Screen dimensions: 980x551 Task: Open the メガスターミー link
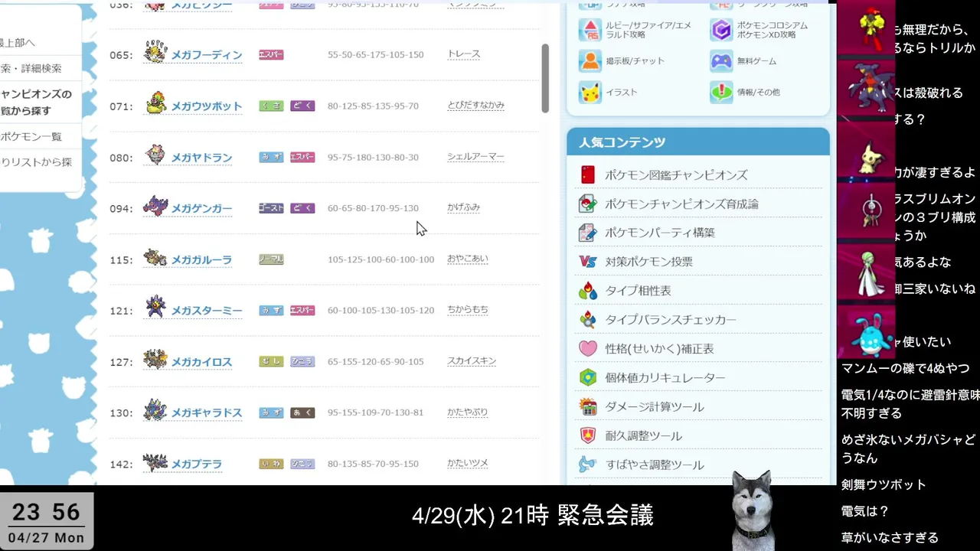pos(207,311)
